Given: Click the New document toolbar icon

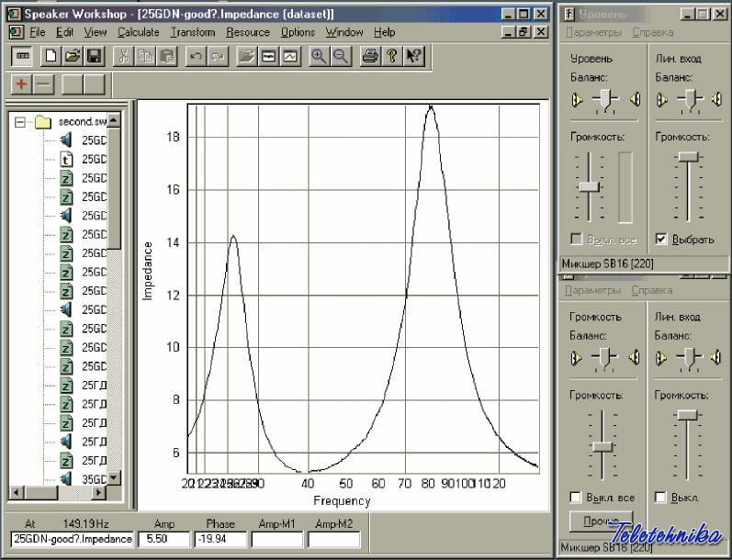Looking at the screenshot, I should pos(51,56).
